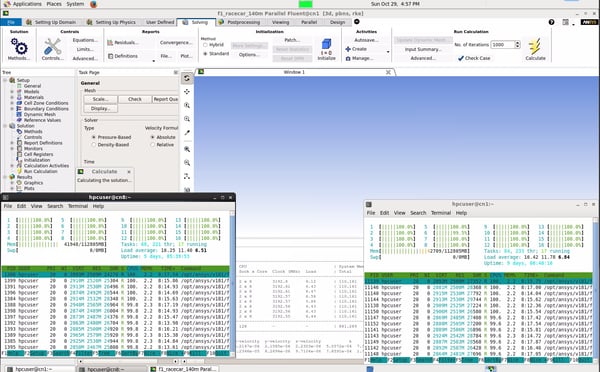Open Residuals report settings
Image resolution: width=600 pixels, height=372 pixels.
pos(122,42)
